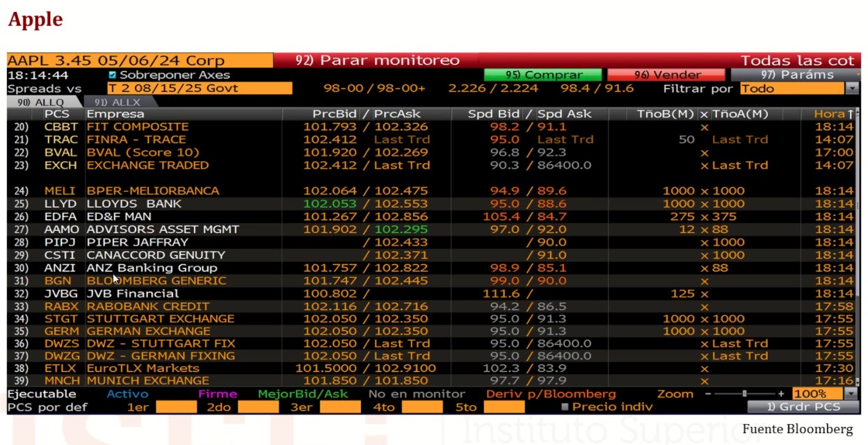Click the 3er PCS default field
This screenshot has width=868, height=445.
tap(340, 407)
